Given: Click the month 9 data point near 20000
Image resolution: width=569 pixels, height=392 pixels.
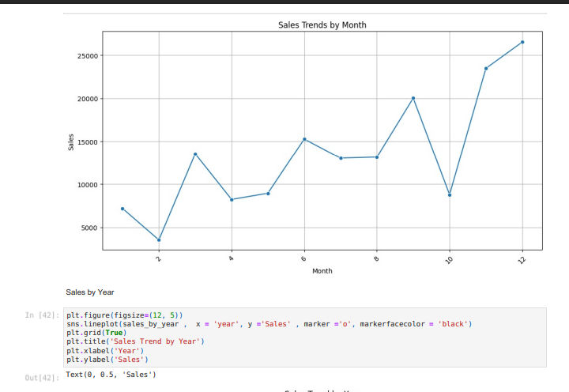Looking at the screenshot, I should pos(413,98).
